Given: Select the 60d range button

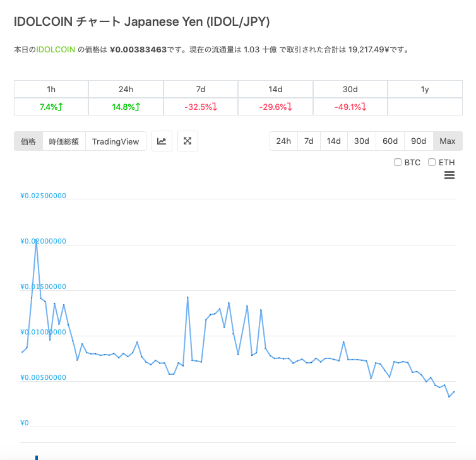Looking at the screenshot, I should (x=390, y=141).
